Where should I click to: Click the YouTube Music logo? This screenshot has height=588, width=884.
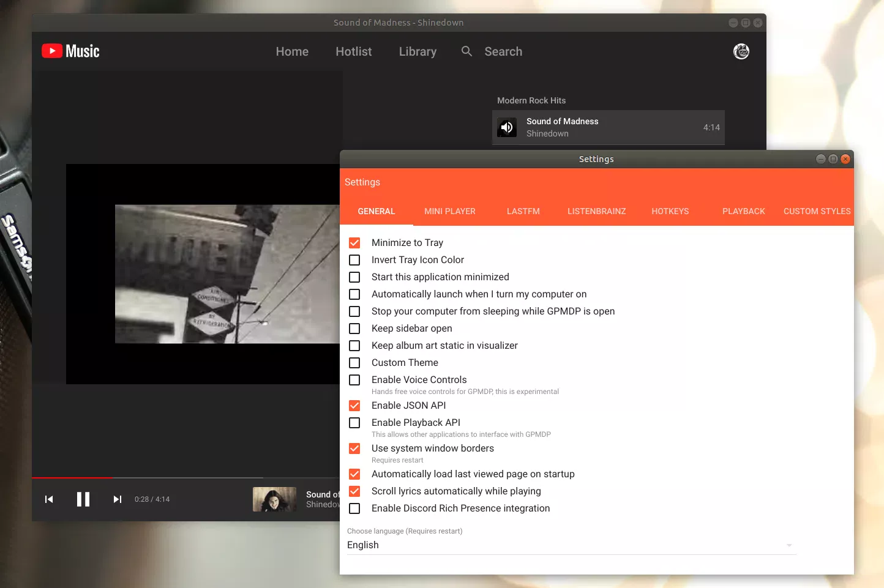(x=70, y=51)
